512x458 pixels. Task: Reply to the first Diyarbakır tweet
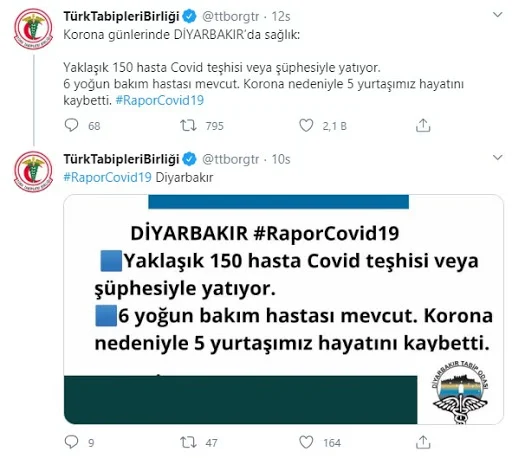coord(71,125)
